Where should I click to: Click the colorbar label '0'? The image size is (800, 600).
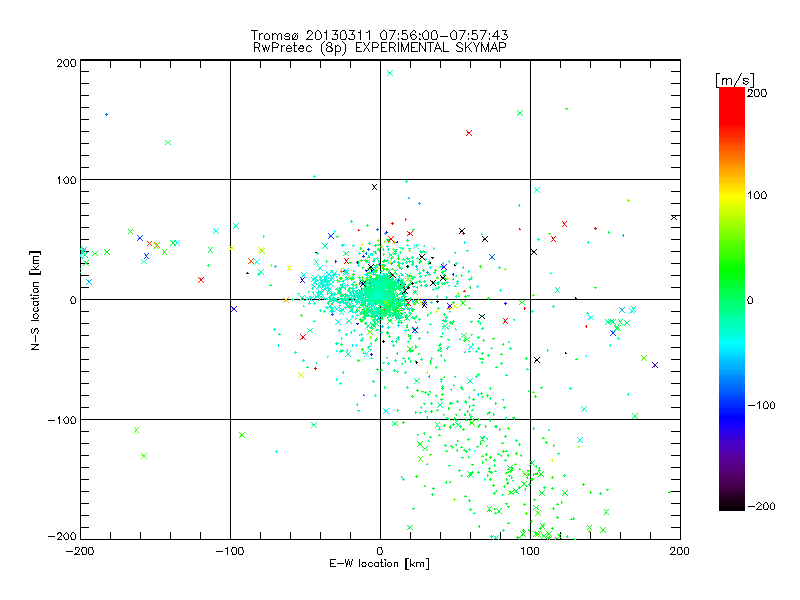point(750,301)
